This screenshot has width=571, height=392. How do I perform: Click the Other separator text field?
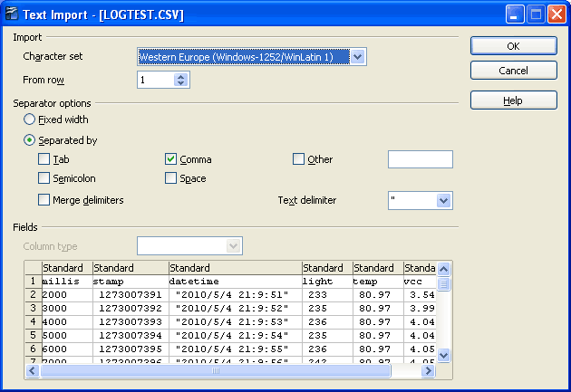[x=420, y=159]
